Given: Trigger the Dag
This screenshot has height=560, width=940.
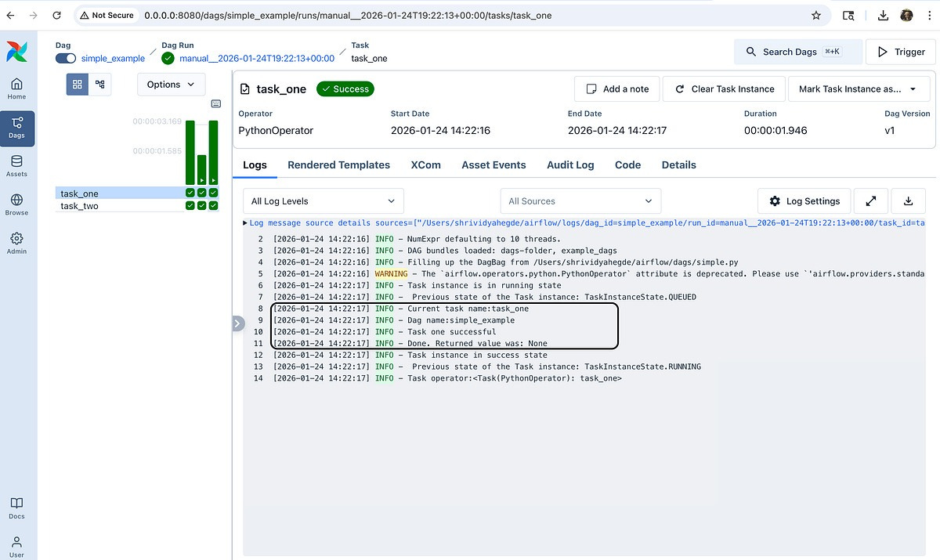Looking at the screenshot, I should [900, 52].
